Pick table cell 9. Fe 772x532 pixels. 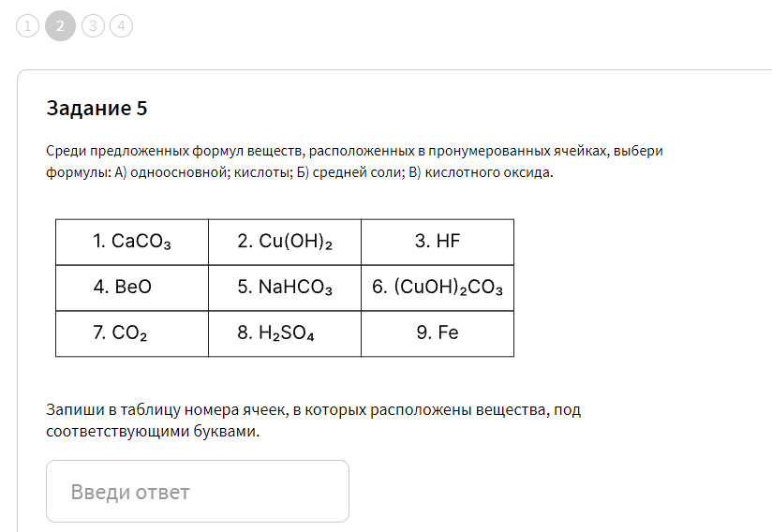pos(438,333)
